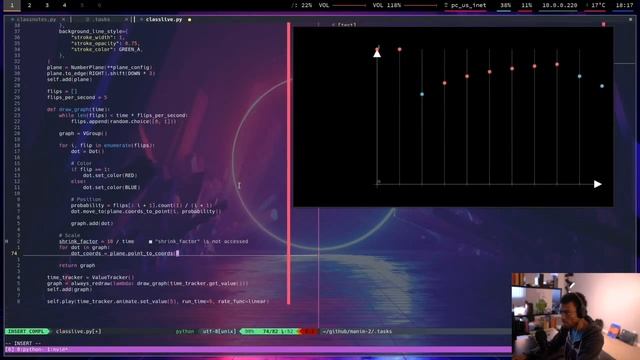Click the python filetype in statusline
Screen dimensions: 640x360
(x=185, y=331)
